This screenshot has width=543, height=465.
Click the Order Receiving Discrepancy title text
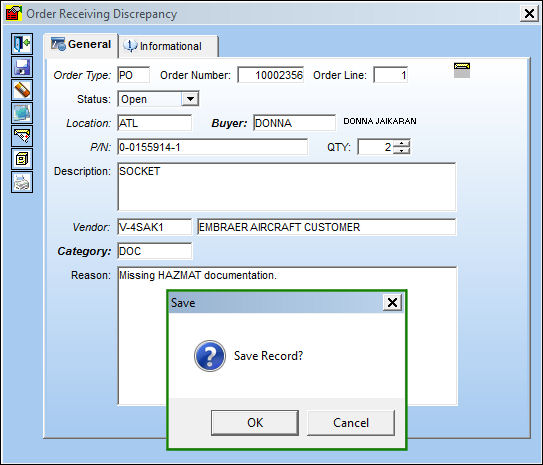(101, 14)
